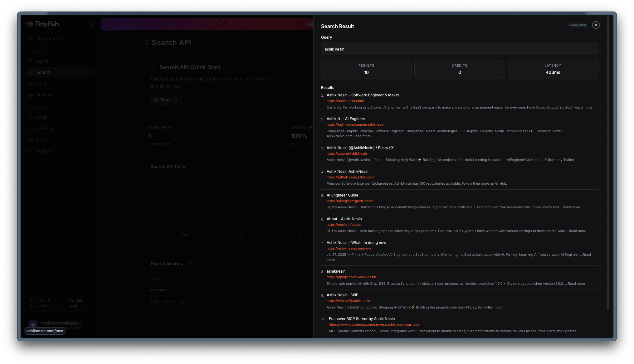Image resolution: width=634 pixels, height=364 pixels.
Task: Click the Completed status badge
Action: [x=578, y=25]
